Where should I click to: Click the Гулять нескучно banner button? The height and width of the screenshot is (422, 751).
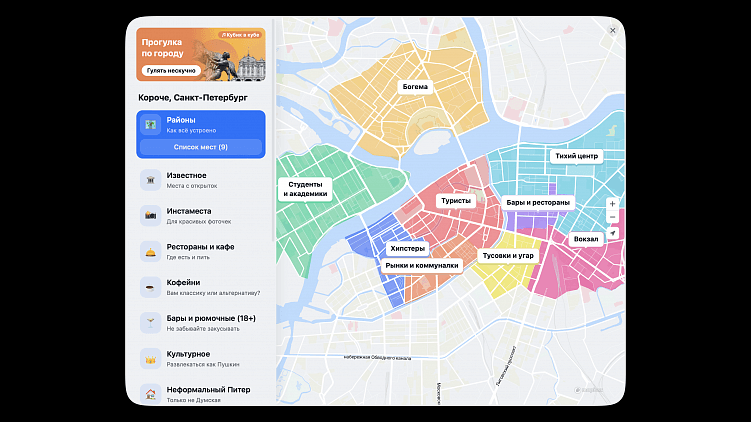click(x=171, y=70)
